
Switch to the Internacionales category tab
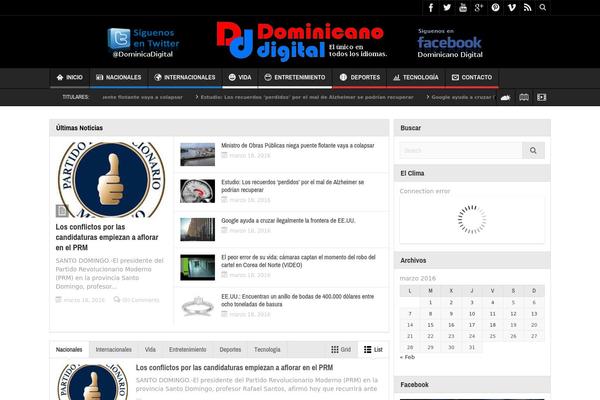[114, 349]
